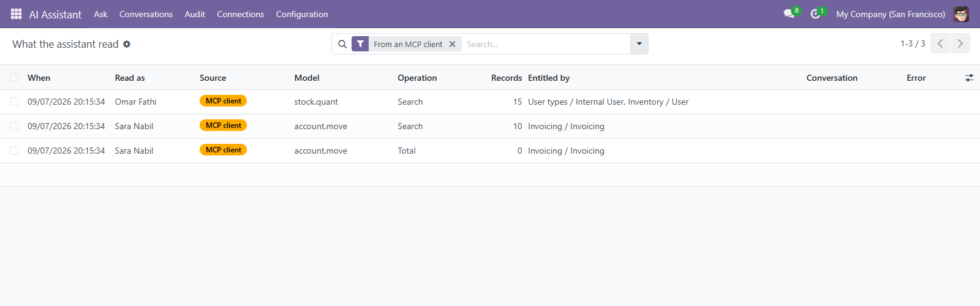Open the Audit menu

[195, 14]
